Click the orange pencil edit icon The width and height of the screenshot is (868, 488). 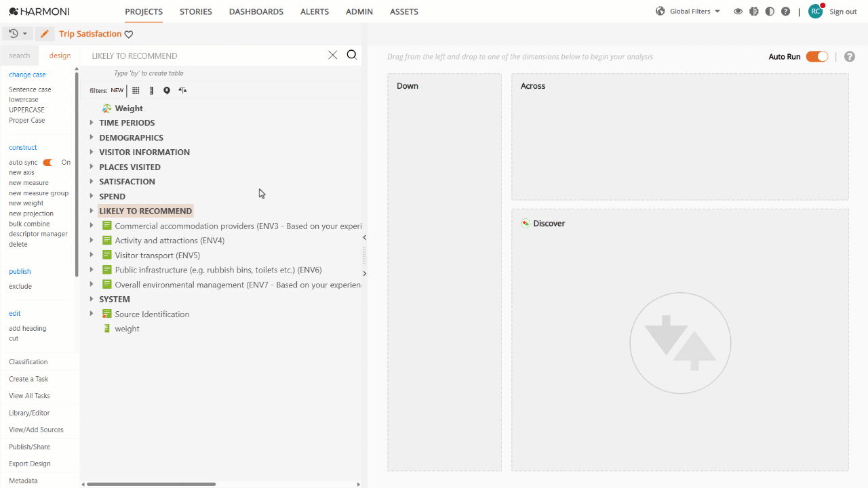(x=45, y=34)
